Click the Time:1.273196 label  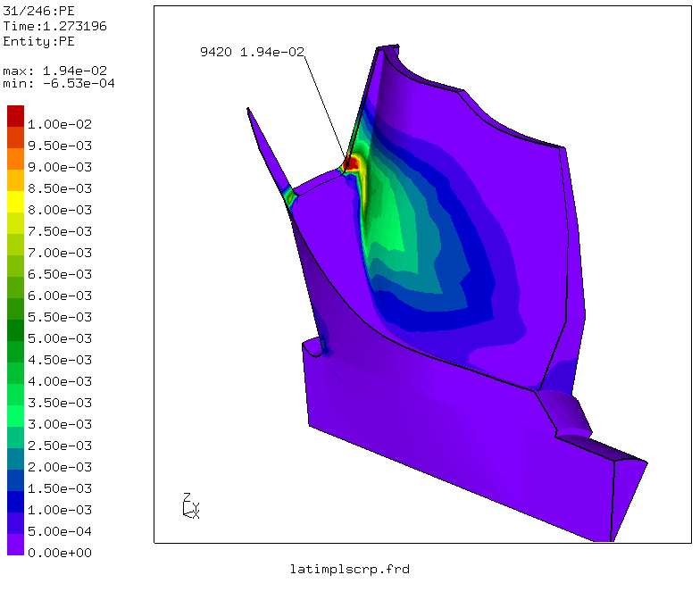pos(55,26)
